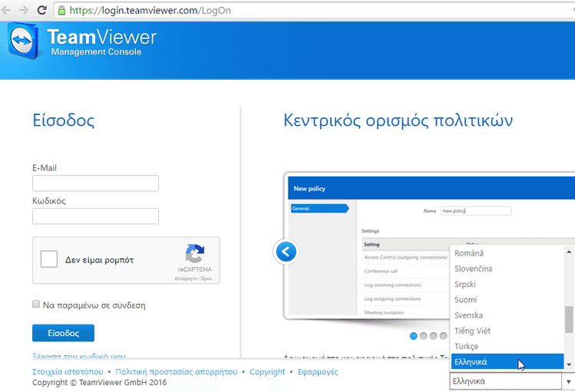575x392 pixels.
Task: Choose Svenska from language list
Action: tap(507, 315)
